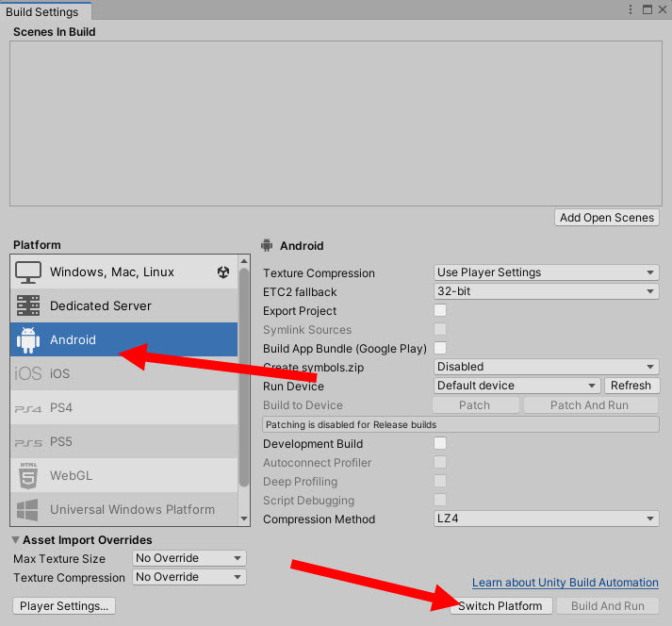Click the iOS platform icon
Image resolution: width=672 pixels, height=626 pixels.
[28, 373]
